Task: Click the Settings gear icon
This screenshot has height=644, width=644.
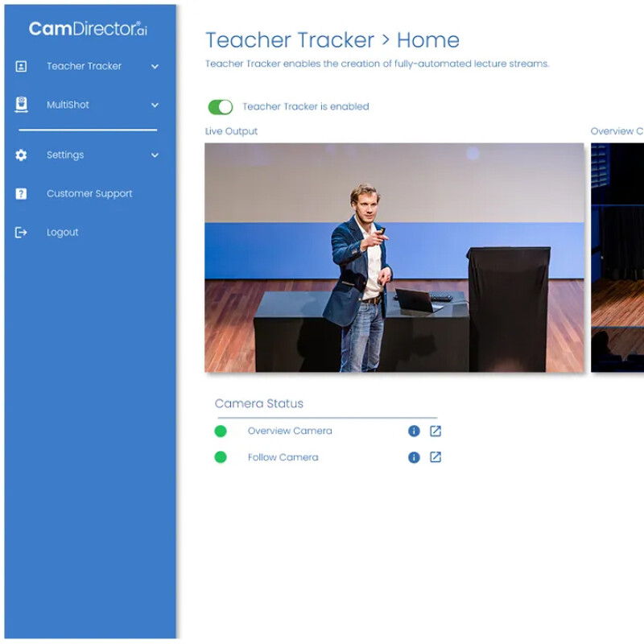Action: click(21, 155)
